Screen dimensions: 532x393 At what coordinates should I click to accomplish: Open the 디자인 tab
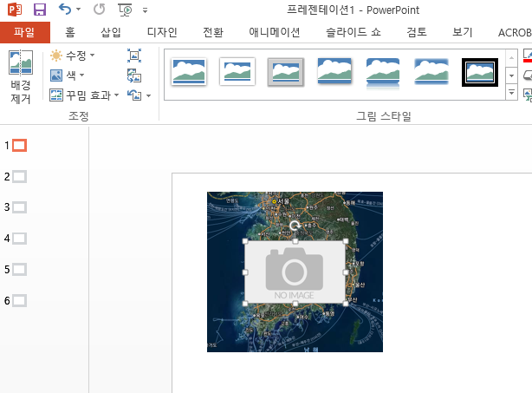(x=162, y=32)
